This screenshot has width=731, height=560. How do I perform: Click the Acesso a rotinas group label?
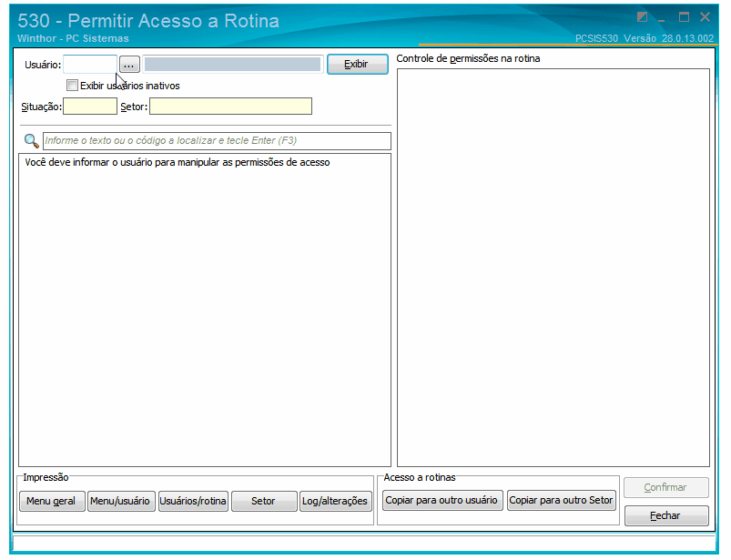pos(420,477)
